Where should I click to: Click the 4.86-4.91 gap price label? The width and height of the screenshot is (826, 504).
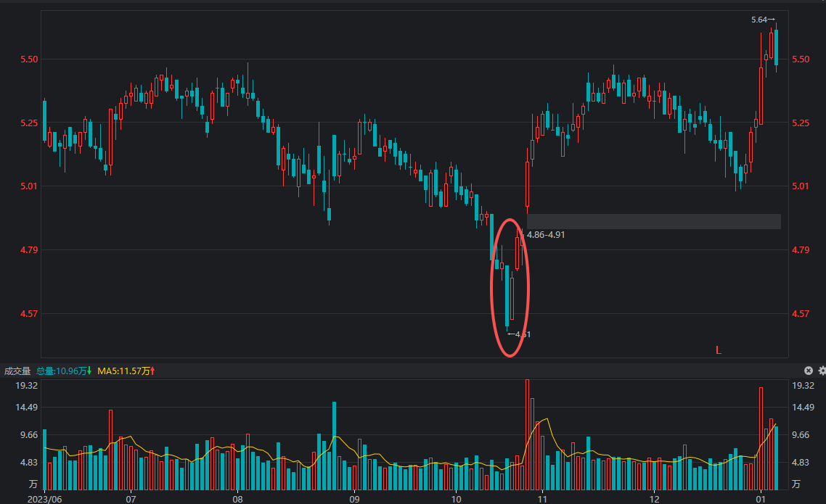(x=546, y=235)
